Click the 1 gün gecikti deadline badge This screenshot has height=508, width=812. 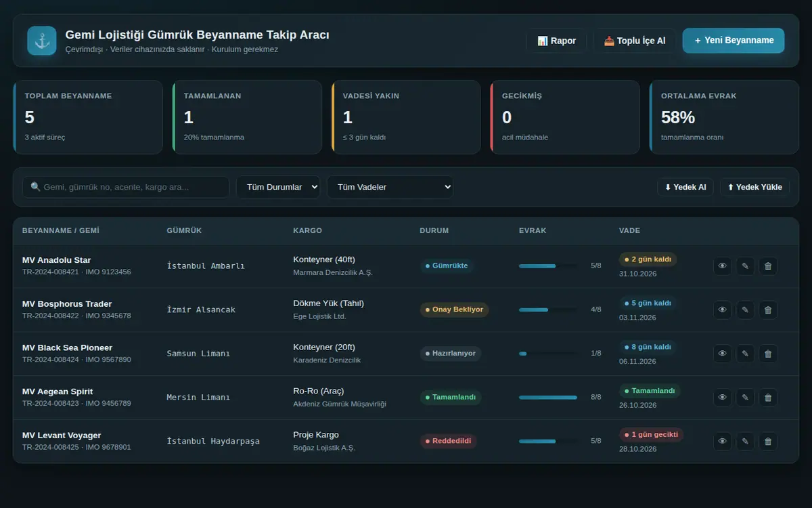pyautogui.click(x=651, y=434)
